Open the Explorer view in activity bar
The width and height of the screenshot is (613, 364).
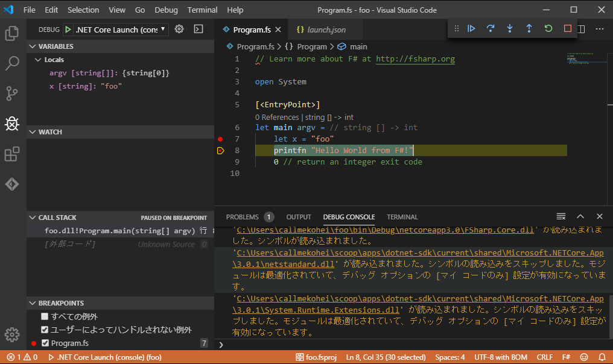pyautogui.click(x=11, y=33)
